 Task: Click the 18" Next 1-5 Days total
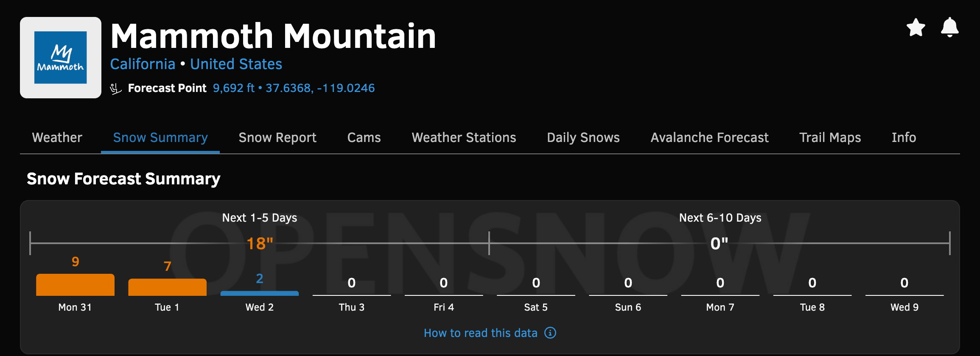[260, 244]
